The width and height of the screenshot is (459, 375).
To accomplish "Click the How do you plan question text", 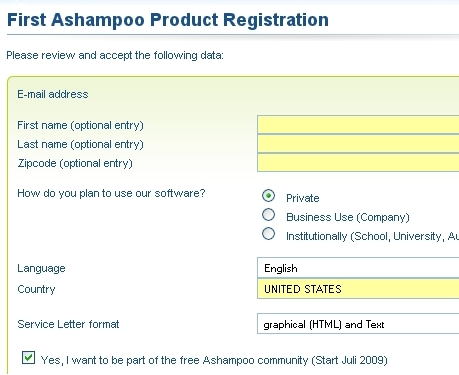I will [x=111, y=193].
